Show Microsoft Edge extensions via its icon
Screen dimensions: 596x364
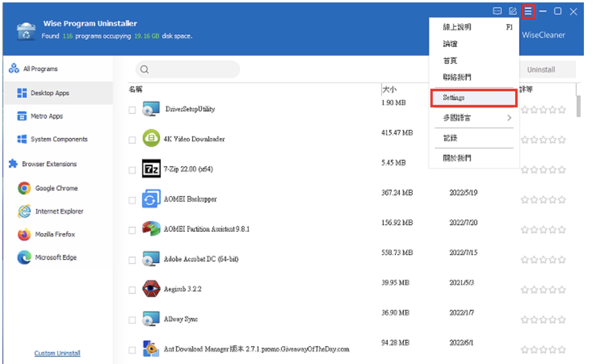pos(24,257)
